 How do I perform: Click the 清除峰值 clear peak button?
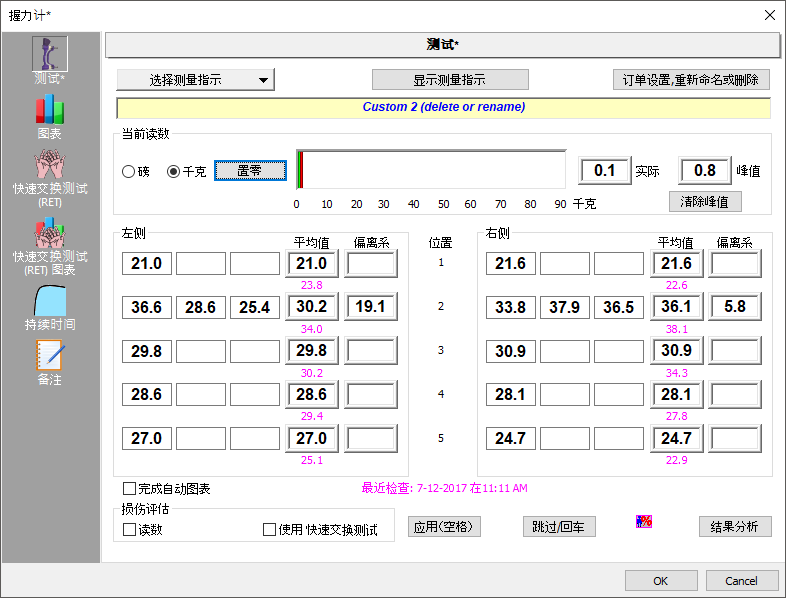[x=705, y=201]
